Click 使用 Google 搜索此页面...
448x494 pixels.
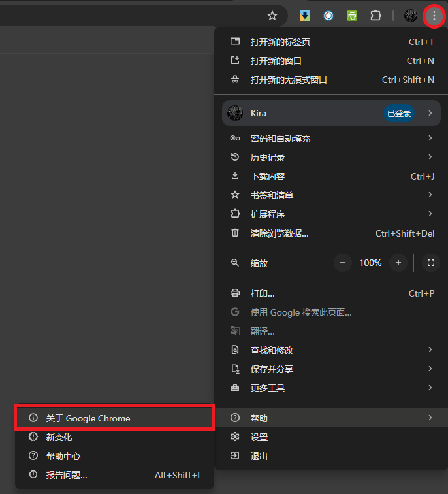(332, 312)
